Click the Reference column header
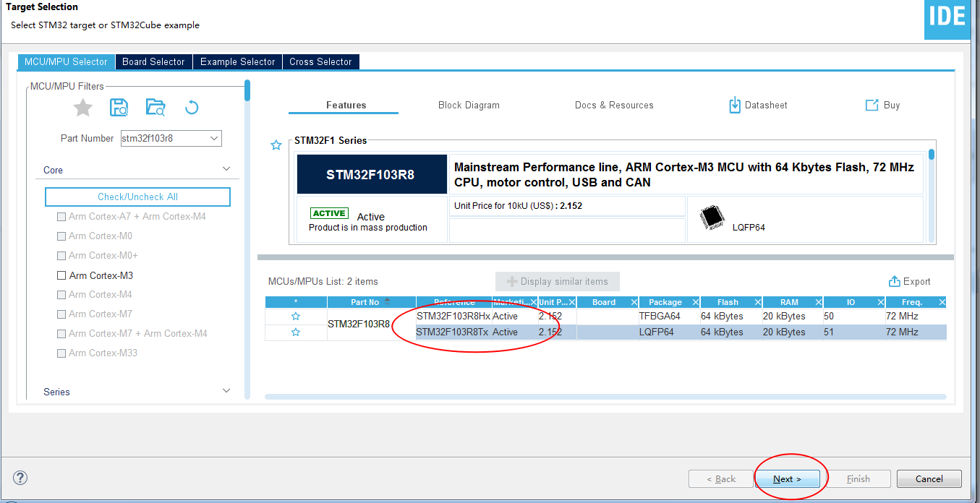The width and height of the screenshot is (980, 503). (x=454, y=302)
